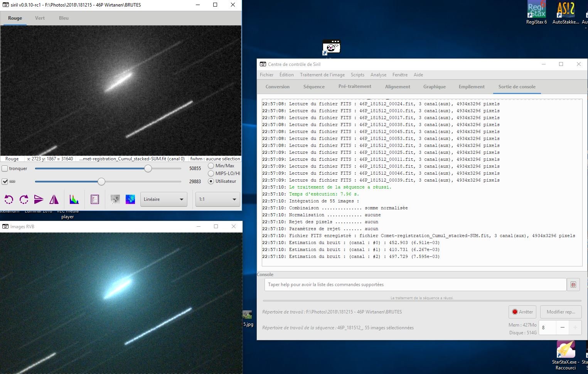The height and width of the screenshot is (374, 588).
Task: Open the Édition menu
Action: tap(286, 75)
